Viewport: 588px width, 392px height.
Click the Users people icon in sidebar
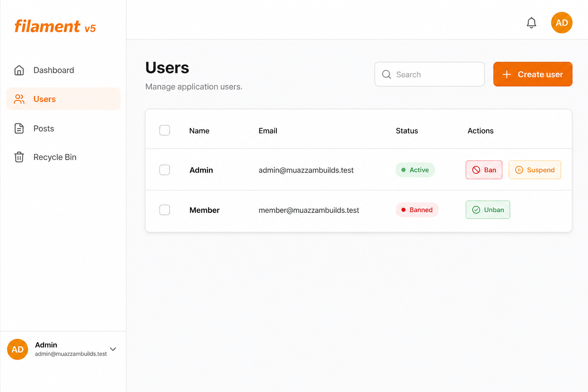point(19,99)
